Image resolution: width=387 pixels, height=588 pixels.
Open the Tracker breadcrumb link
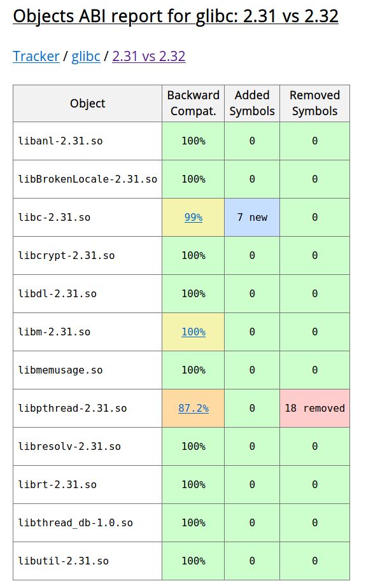click(36, 56)
